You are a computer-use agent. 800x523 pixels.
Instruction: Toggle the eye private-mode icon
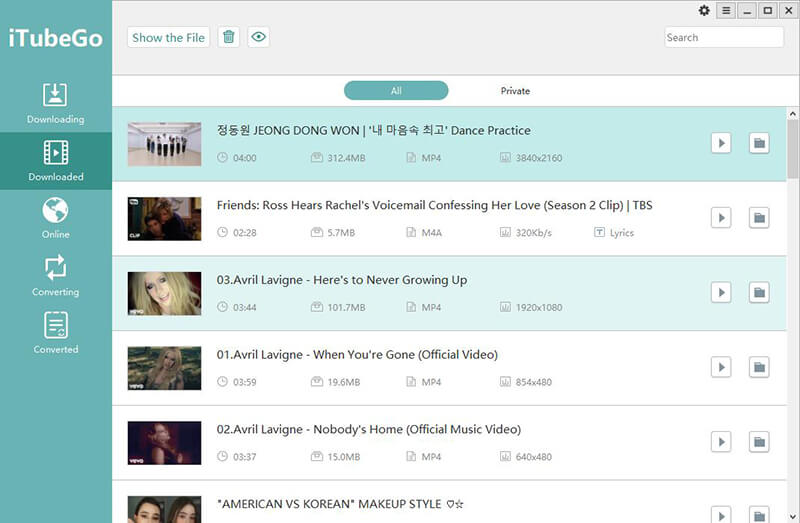point(259,37)
